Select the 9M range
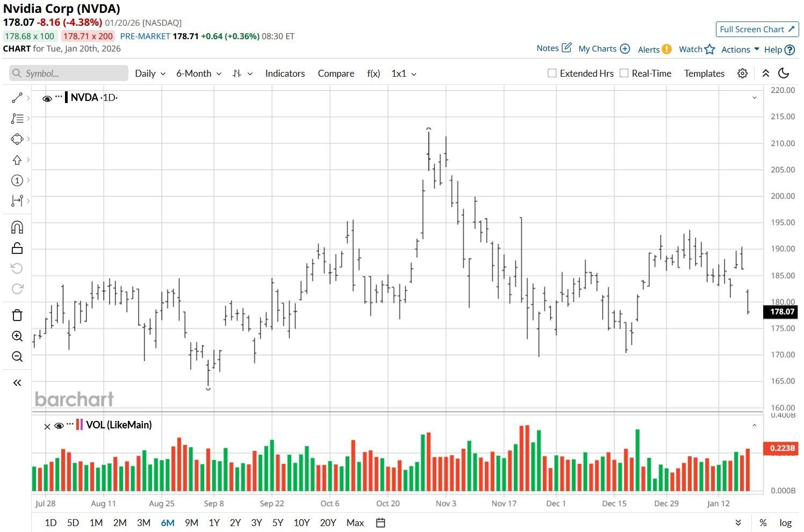Viewport: 804px width, 532px height. coord(191,523)
